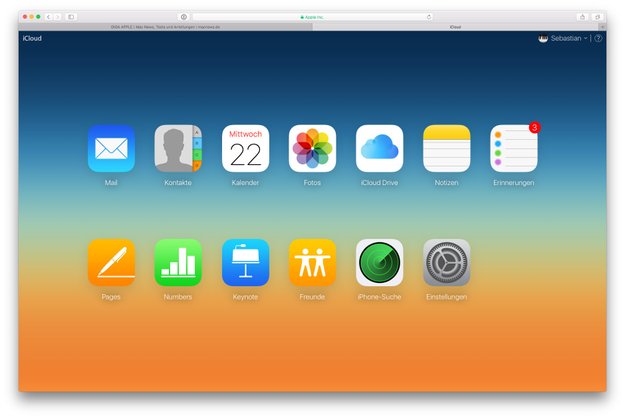Click the Sebastian avatar picture
Viewport: 625px width, 418px height.
(543, 39)
